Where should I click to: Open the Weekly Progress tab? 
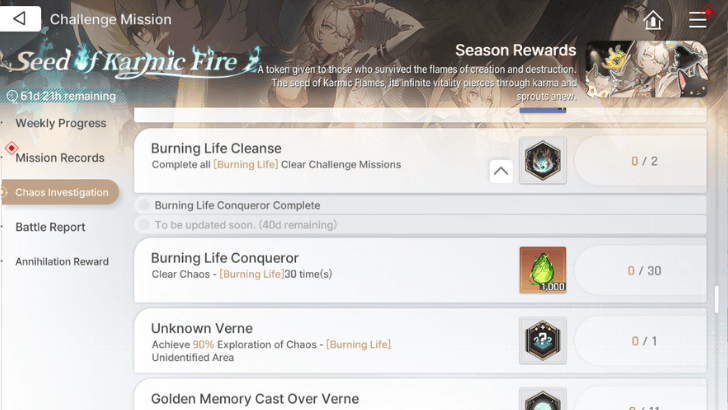pyautogui.click(x=61, y=123)
